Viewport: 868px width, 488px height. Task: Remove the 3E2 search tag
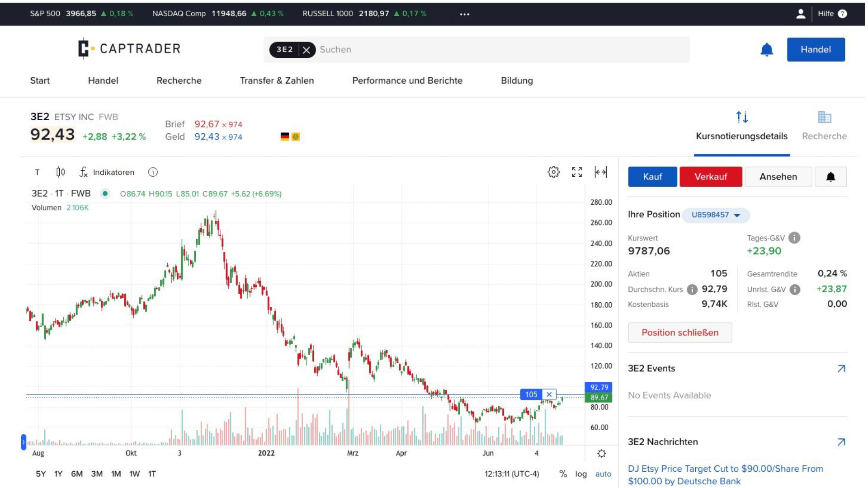[307, 50]
